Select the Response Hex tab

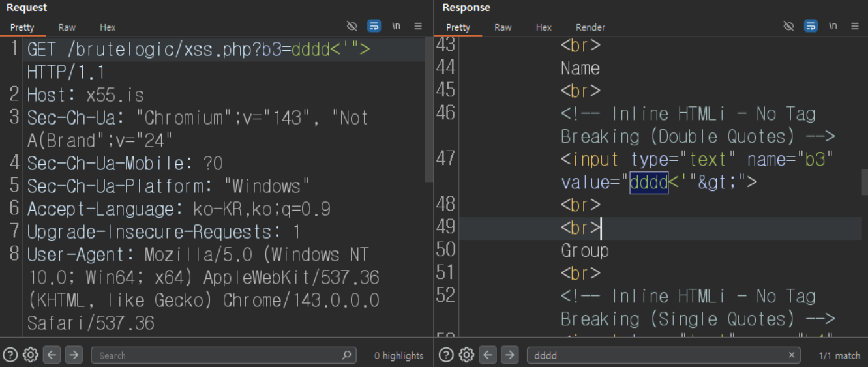tap(543, 27)
